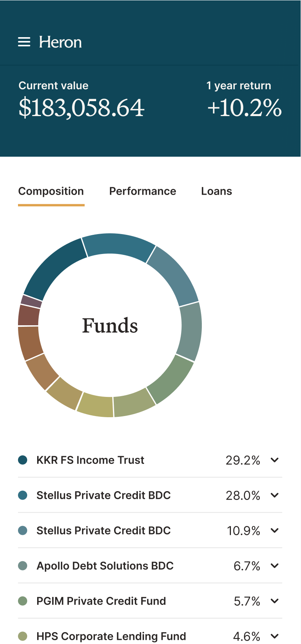Click the Heron logo
The image size is (301, 644).
coord(61,42)
